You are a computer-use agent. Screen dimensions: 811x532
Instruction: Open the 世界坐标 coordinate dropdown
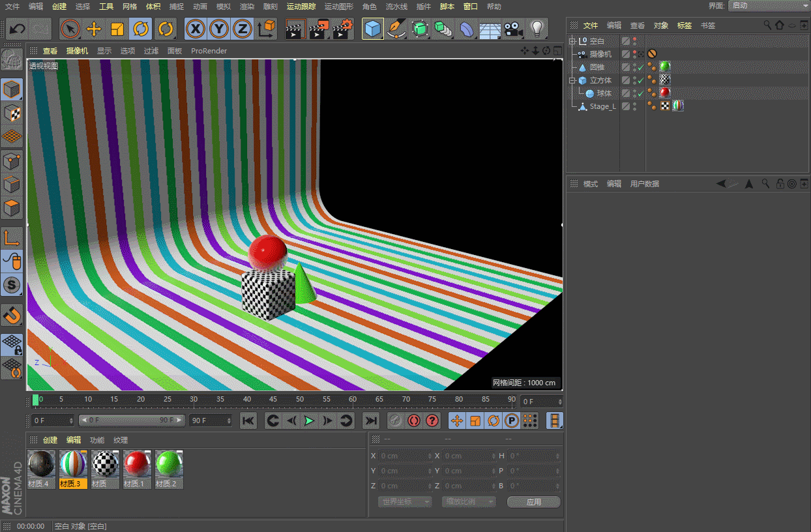tap(404, 502)
